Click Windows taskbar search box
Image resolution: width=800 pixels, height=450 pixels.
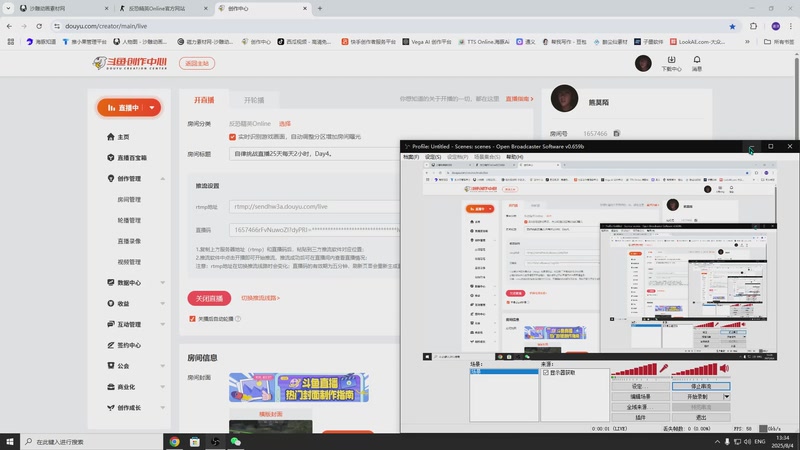pyautogui.click(x=91, y=442)
